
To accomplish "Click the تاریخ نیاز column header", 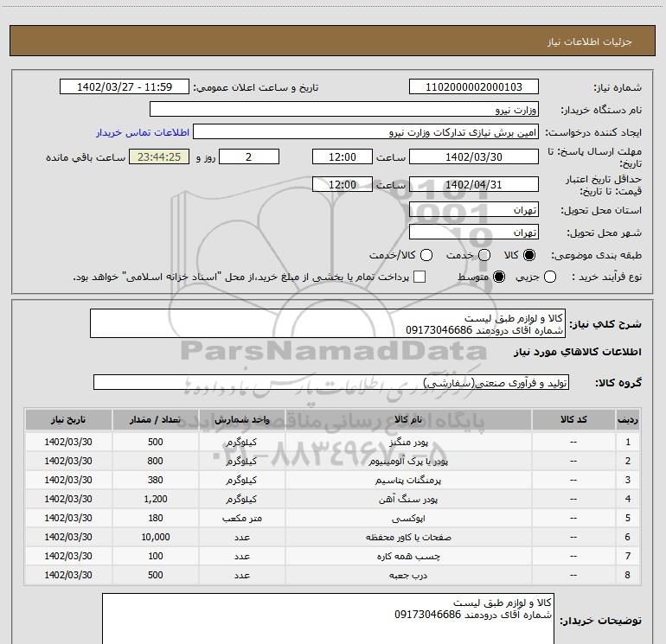I will pyautogui.click(x=68, y=420).
